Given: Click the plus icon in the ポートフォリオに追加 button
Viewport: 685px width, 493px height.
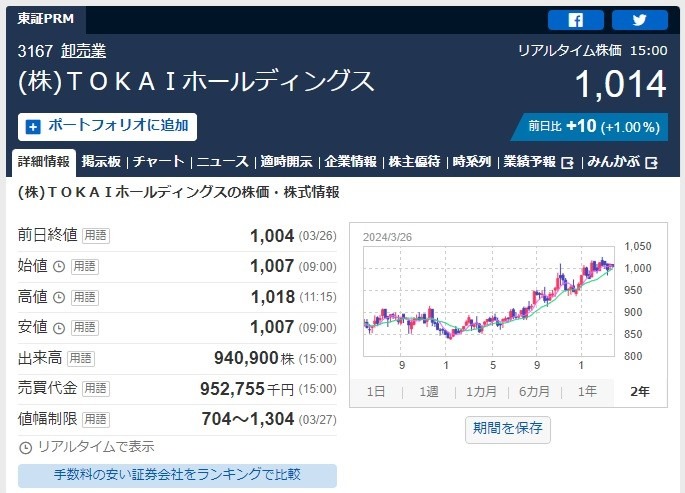Looking at the screenshot, I should [33, 127].
